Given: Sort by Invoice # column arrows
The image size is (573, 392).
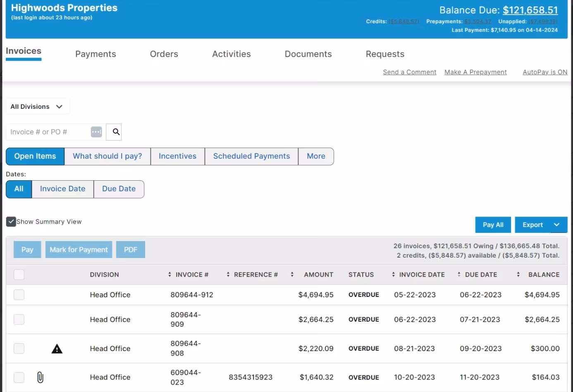Looking at the screenshot, I should 170,275.
